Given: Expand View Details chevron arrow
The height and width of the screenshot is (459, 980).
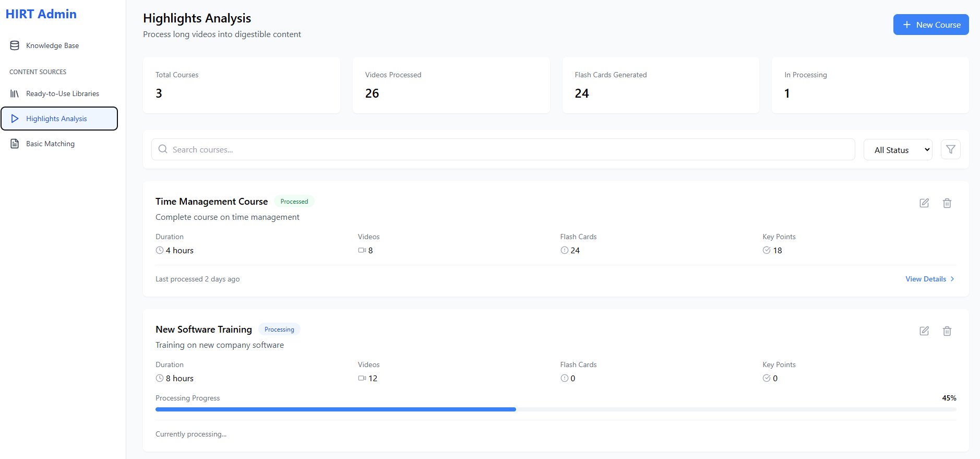Looking at the screenshot, I should click(x=952, y=279).
